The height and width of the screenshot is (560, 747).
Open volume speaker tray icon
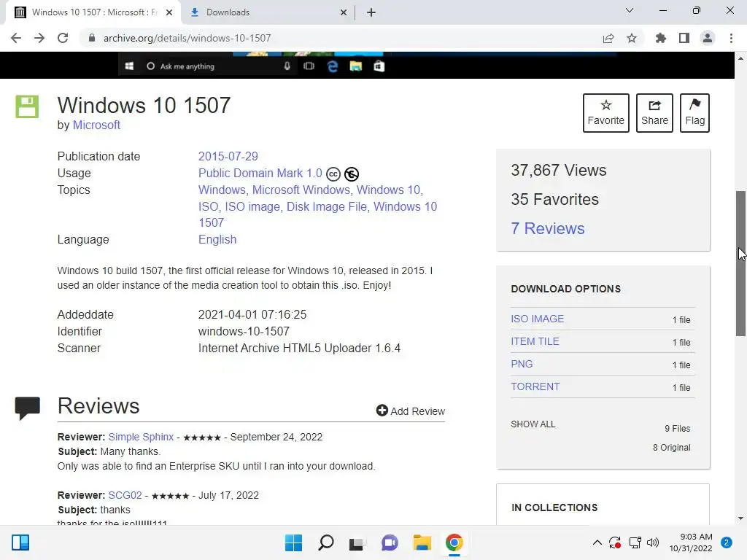(653, 542)
